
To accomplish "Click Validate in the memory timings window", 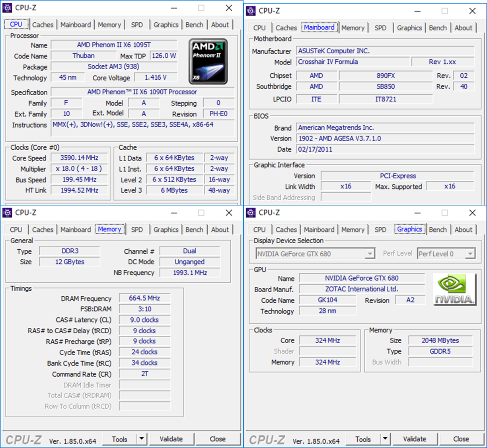I will coord(171,439).
